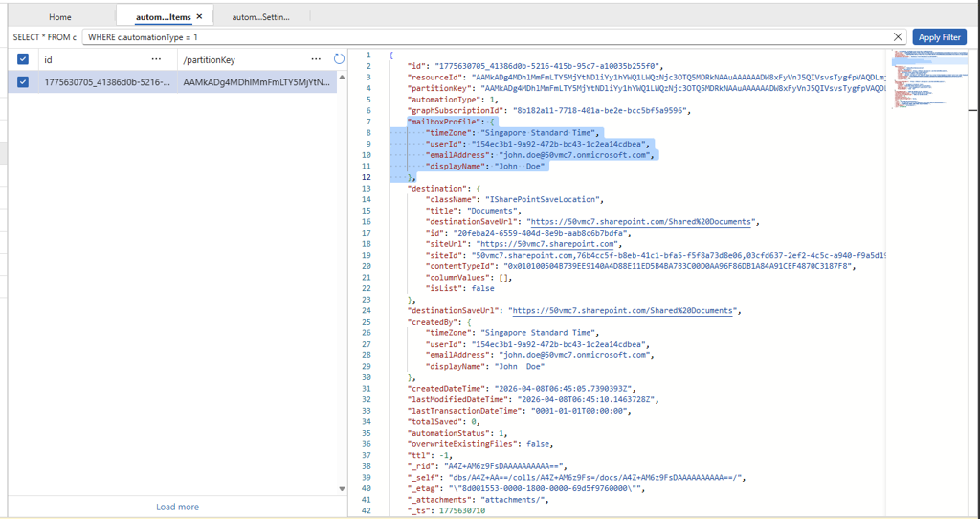
Task: Select the autom...Items tab
Action: tap(163, 17)
